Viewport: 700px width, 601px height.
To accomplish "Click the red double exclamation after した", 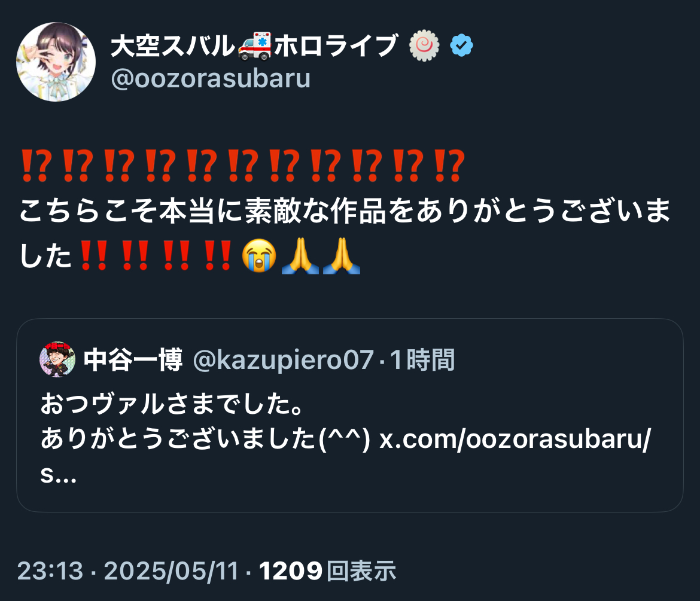I will [x=93, y=256].
